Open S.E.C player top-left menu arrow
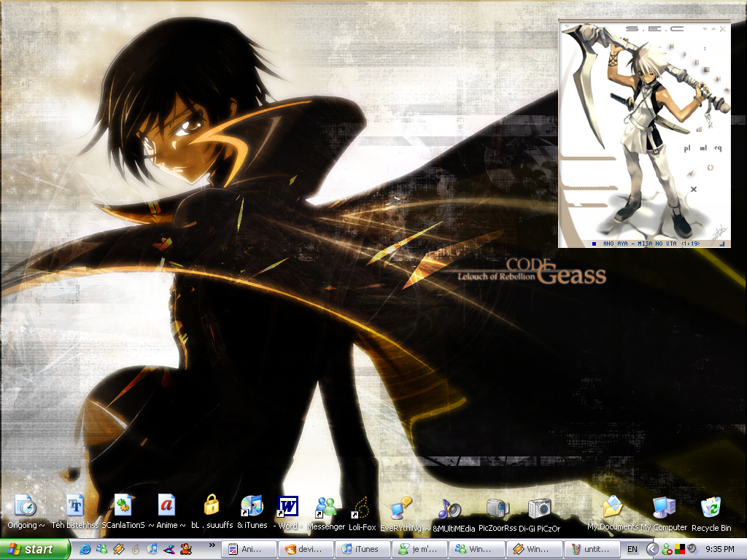 pos(567,26)
